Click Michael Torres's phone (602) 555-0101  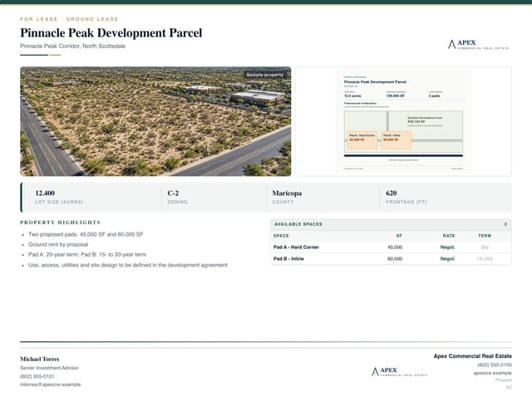[x=37, y=376]
